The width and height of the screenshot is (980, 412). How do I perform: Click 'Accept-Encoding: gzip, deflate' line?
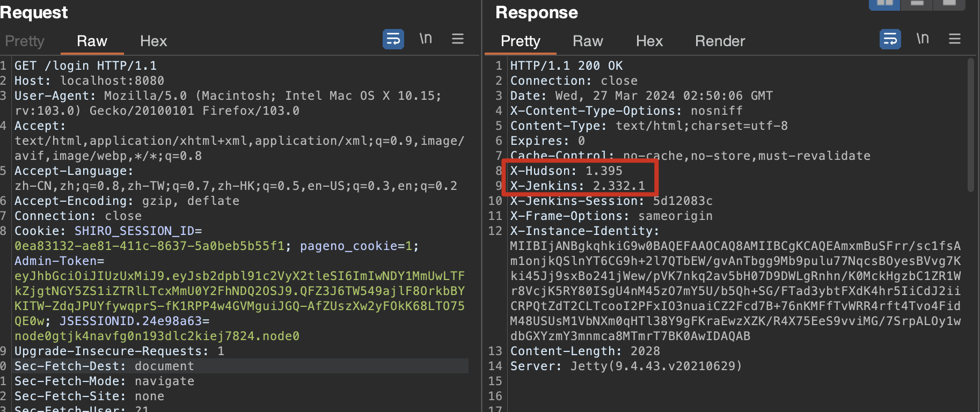pos(127,201)
